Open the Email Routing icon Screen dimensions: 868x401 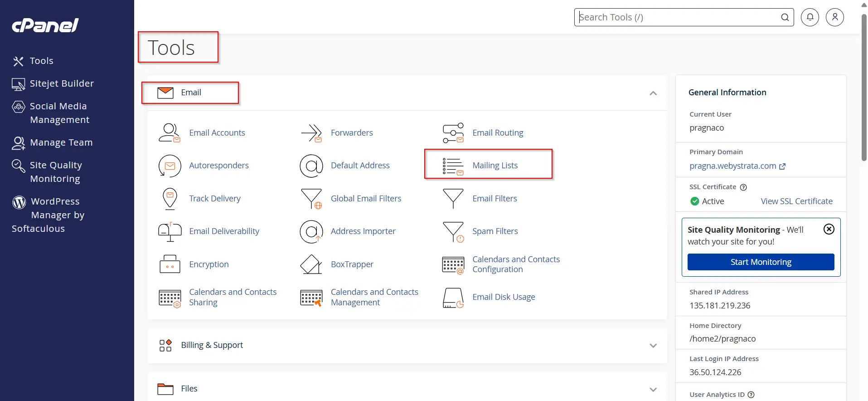tap(453, 133)
